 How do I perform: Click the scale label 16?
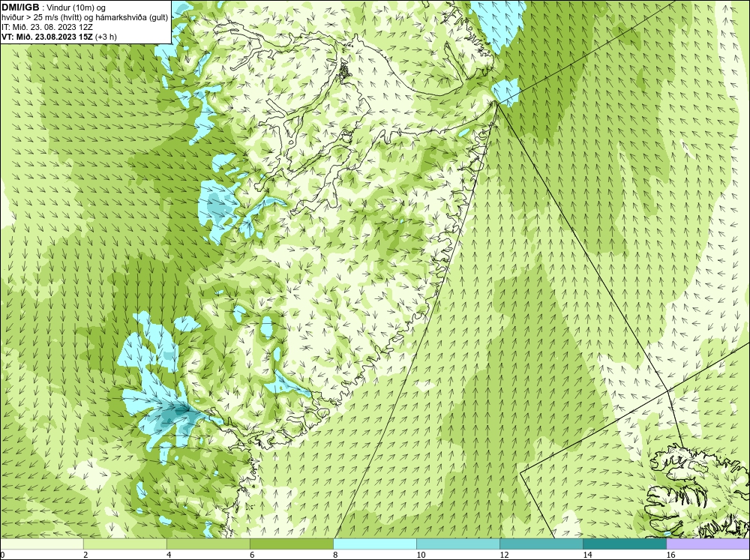click(x=670, y=555)
